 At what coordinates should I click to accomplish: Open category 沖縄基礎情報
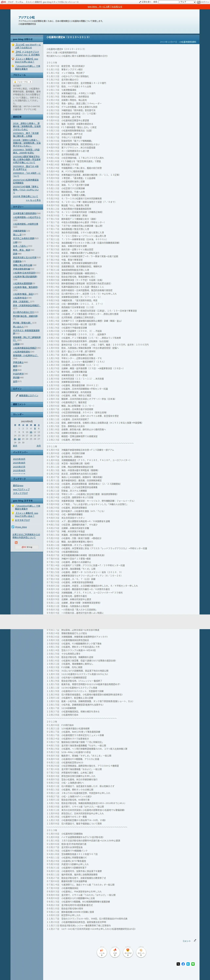[19, 231]
